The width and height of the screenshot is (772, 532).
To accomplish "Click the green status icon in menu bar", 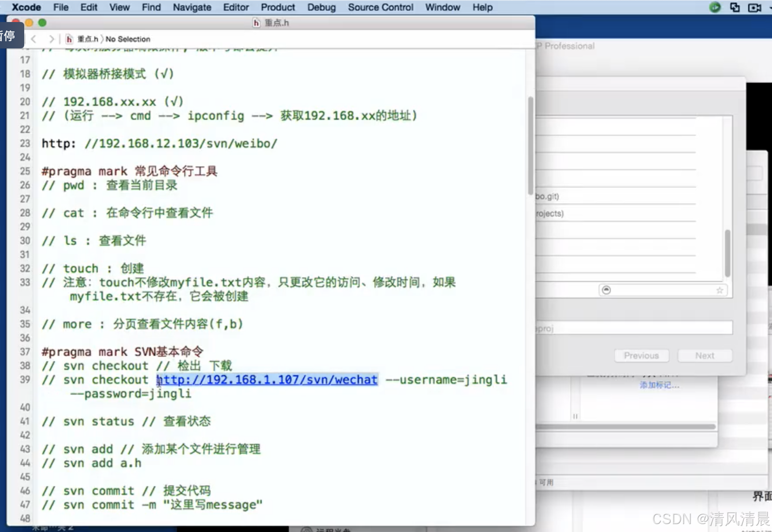I will [x=715, y=7].
